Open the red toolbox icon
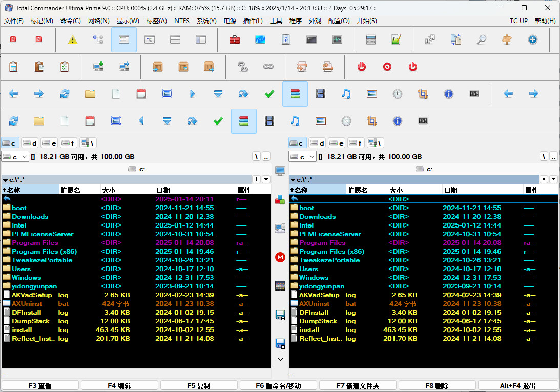560x392 pixels. coord(234,39)
